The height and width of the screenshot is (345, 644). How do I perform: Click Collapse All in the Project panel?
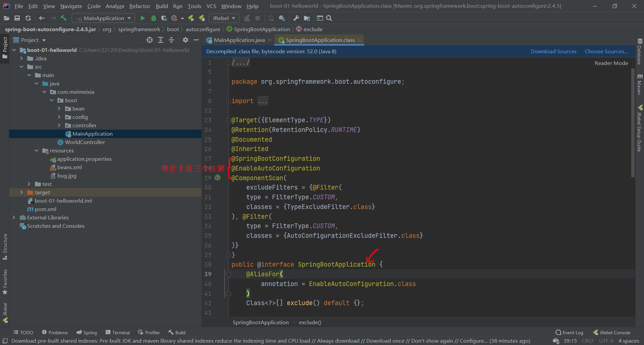171,40
